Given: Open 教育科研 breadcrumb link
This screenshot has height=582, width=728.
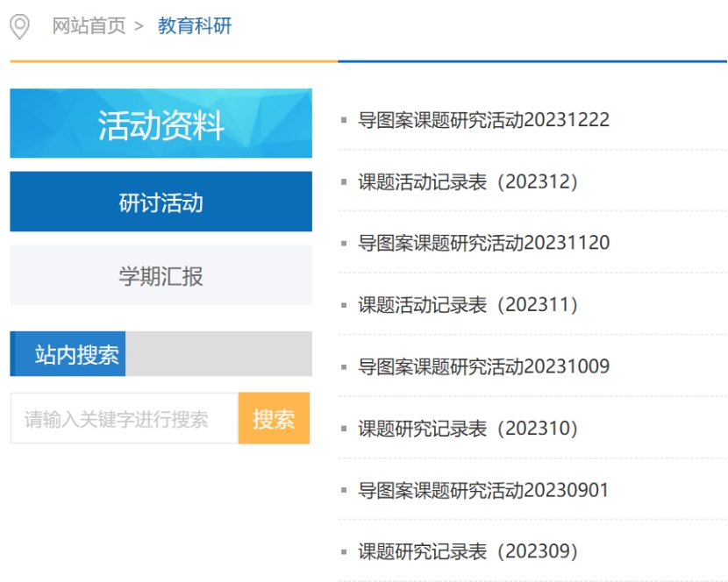Looking at the screenshot, I should [195, 26].
